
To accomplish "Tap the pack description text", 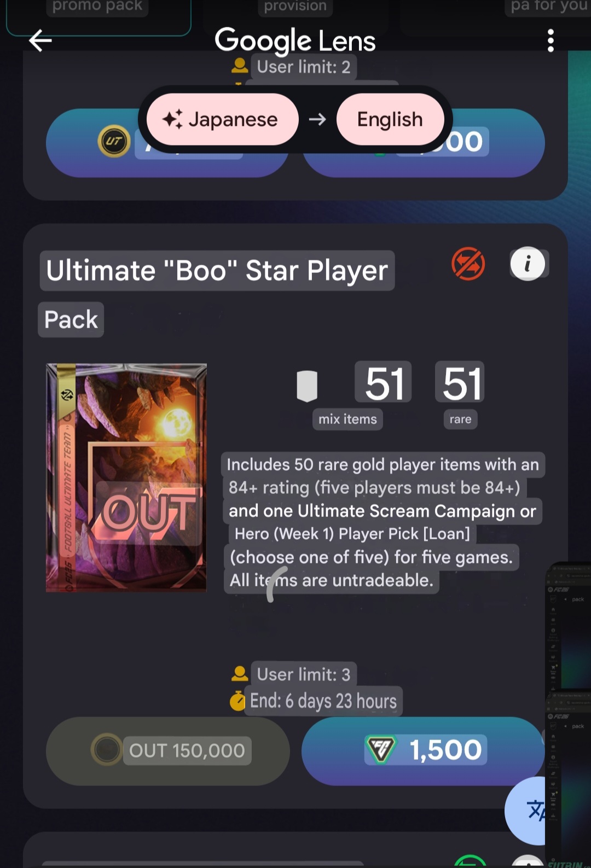I will pos(383,522).
